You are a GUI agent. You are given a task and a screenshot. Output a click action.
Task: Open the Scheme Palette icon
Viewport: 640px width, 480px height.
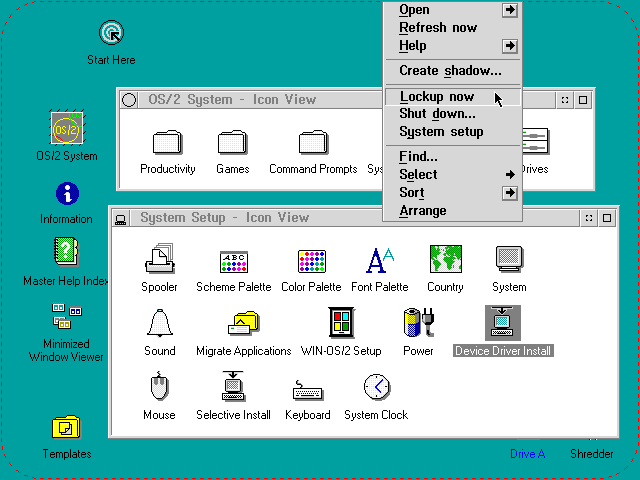tap(233, 261)
